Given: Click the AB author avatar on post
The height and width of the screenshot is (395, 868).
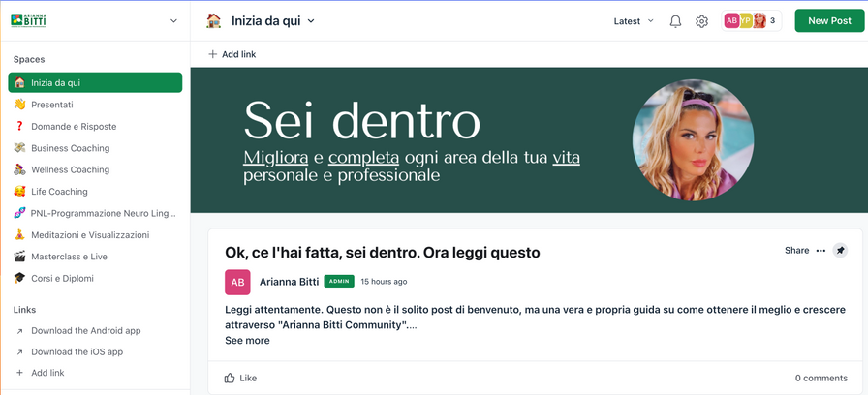Looking at the screenshot, I should (237, 282).
